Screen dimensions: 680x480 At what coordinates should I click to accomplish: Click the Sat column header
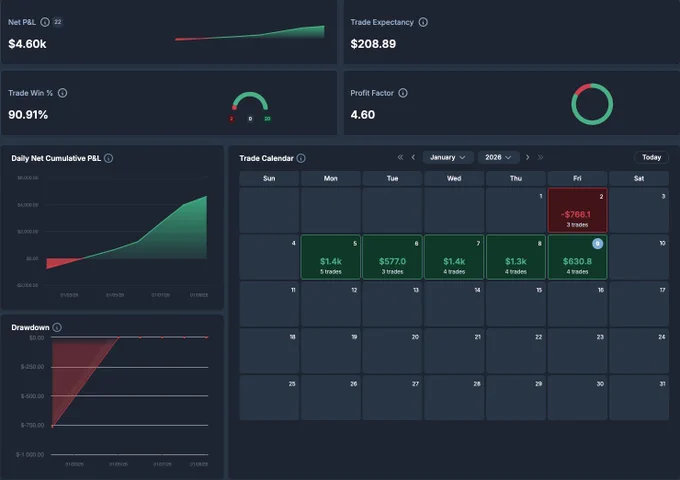639,178
